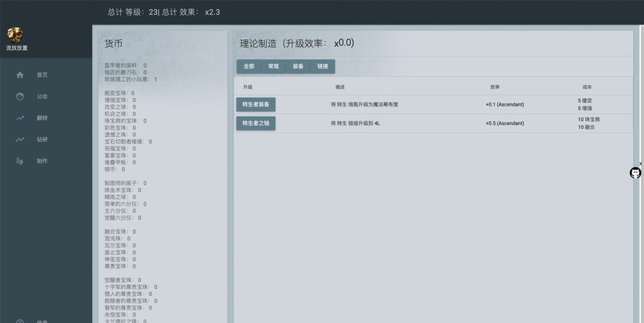
Task: Click the 机会之球 currency row
Action: (120, 114)
